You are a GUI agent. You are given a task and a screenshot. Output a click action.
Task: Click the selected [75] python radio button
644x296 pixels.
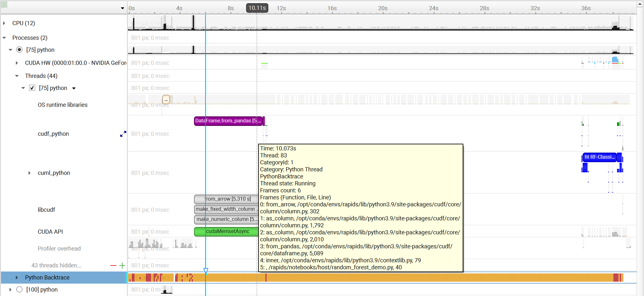(x=19, y=50)
